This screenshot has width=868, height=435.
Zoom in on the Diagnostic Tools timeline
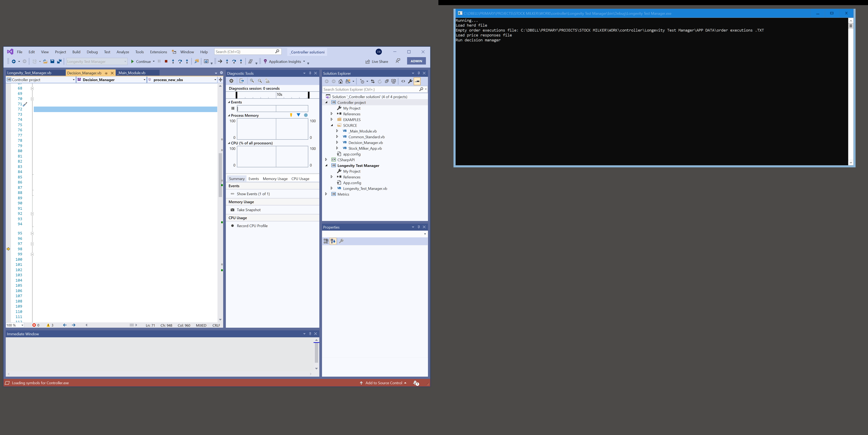click(x=252, y=81)
